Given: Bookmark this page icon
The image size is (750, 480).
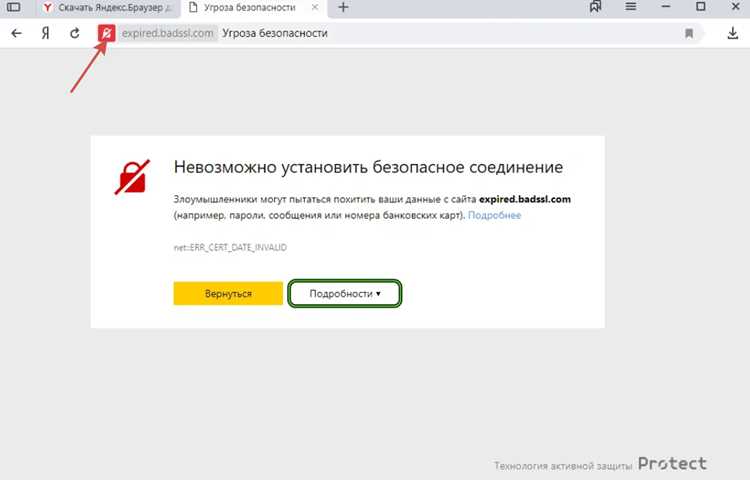Looking at the screenshot, I should pos(689,33).
